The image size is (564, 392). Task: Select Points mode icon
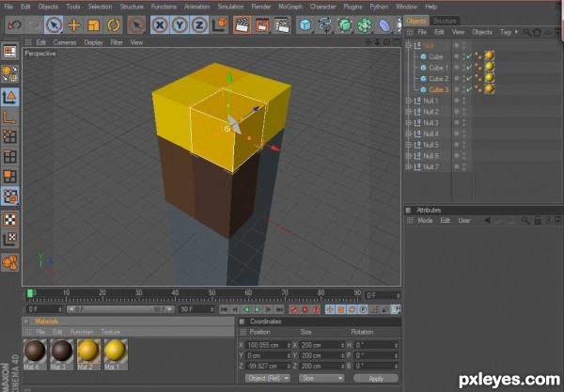click(x=9, y=136)
